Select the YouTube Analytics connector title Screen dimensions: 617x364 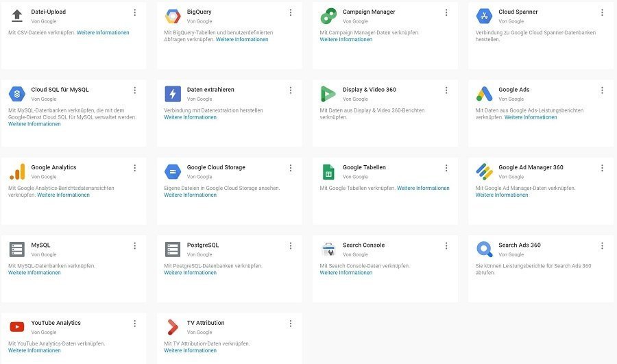(x=56, y=323)
